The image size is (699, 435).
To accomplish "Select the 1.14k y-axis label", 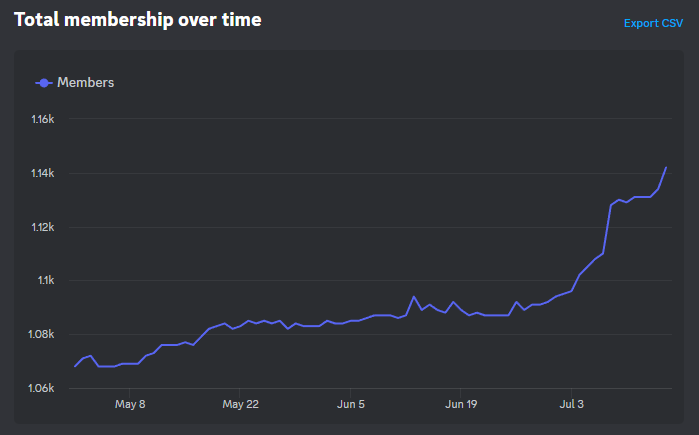I will (x=42, y=174).
